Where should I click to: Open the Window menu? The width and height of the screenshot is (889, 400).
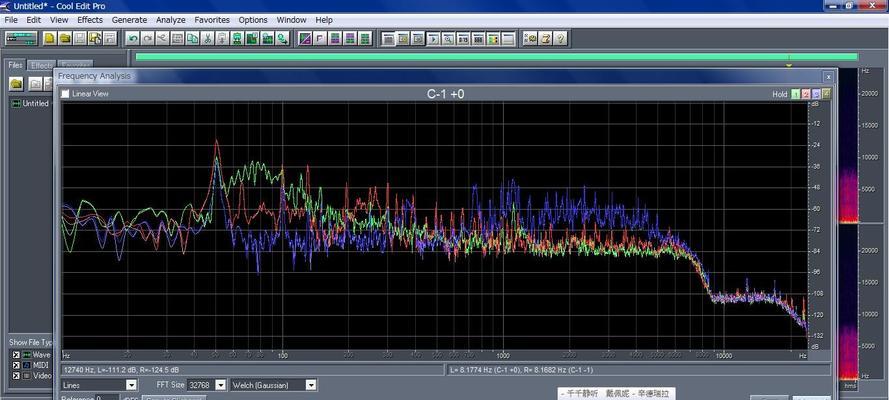[x=291, y=20]
